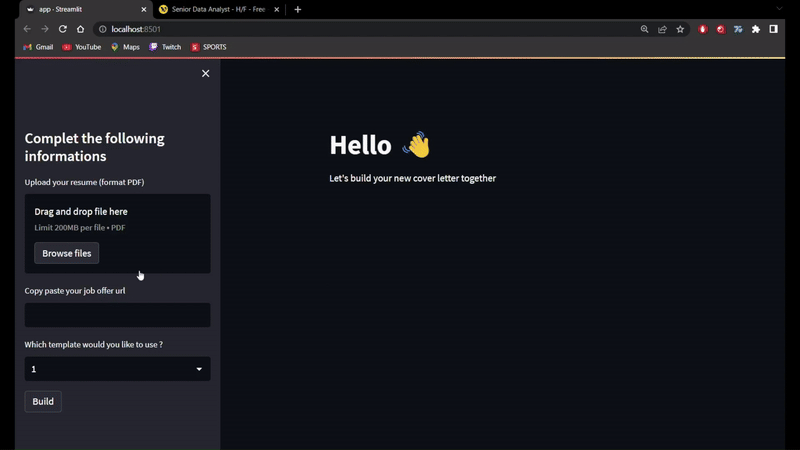Go back to previous page
The image size is (800, 450).
pyautogui.click(x=27, y=29)
